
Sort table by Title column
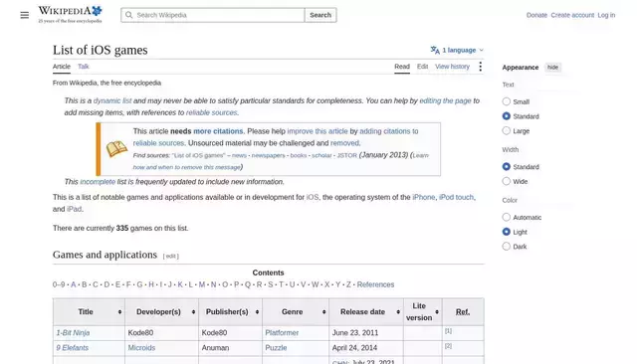pos(119,312)
